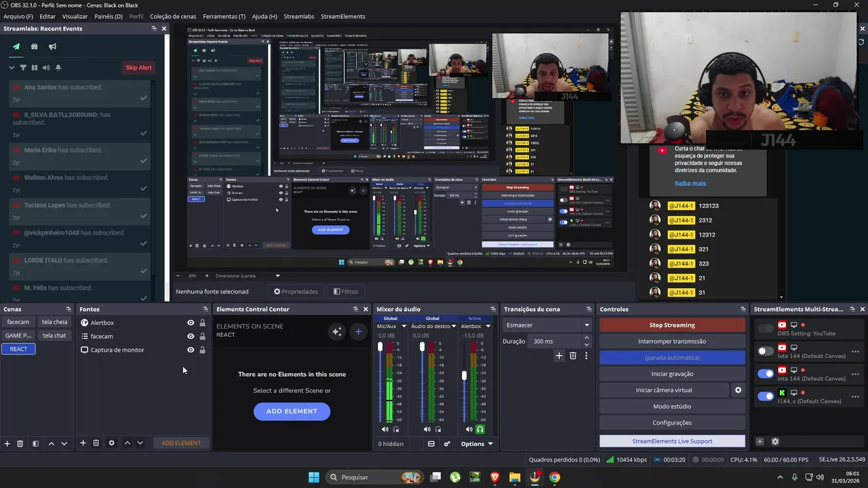Remove selected source with trash icon in Fontes
This screenshot has height=488, width=868.
pos(96,443)
